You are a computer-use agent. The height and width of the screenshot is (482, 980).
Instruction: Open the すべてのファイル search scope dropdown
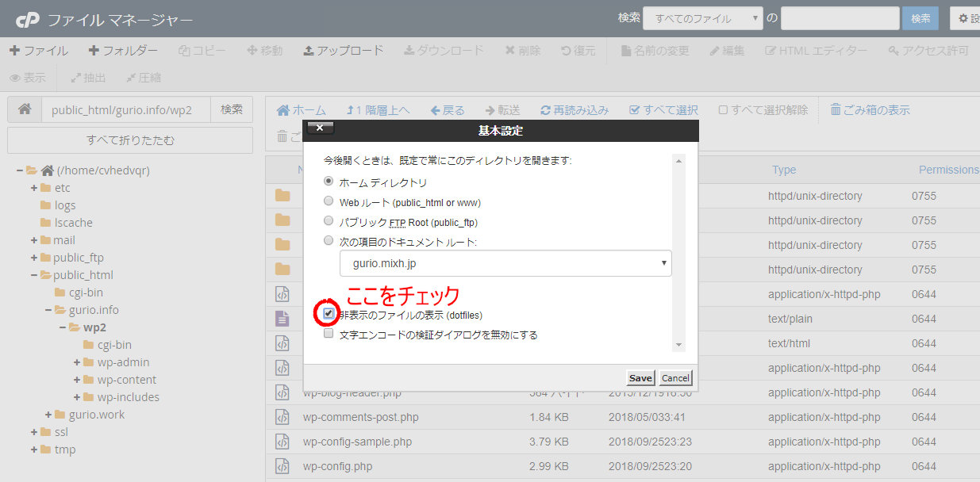point(702,18)
